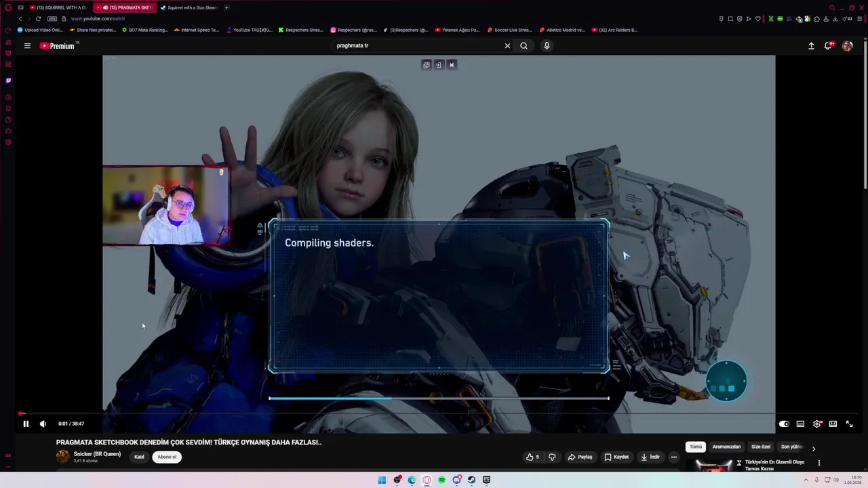Screen dimensions: 868x488
Task: Show hidden system tray icons
Action: (806, 480)
